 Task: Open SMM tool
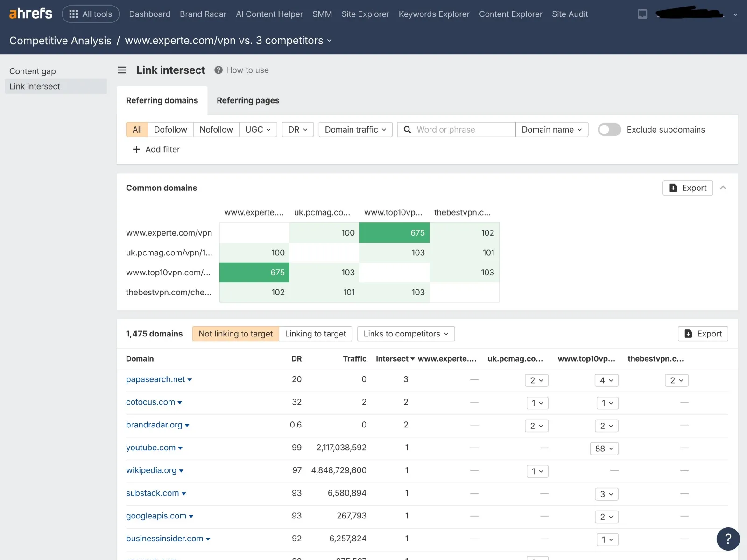coord(322,14)
